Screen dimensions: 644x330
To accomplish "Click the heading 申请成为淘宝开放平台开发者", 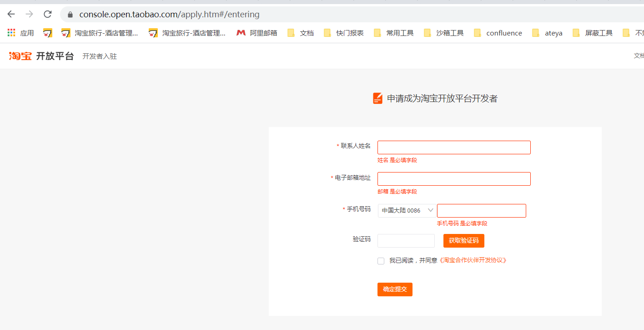I will [442, 98].
